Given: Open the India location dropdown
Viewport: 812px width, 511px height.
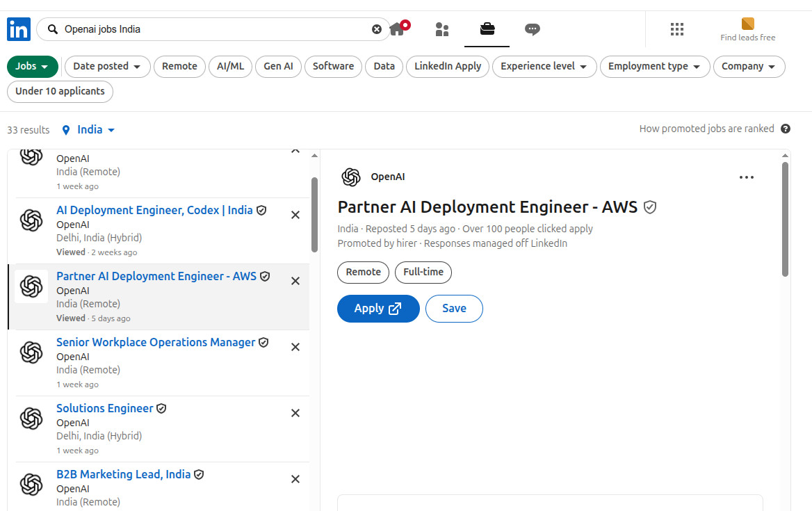Looking at the screenshot, I should [88, 129].
